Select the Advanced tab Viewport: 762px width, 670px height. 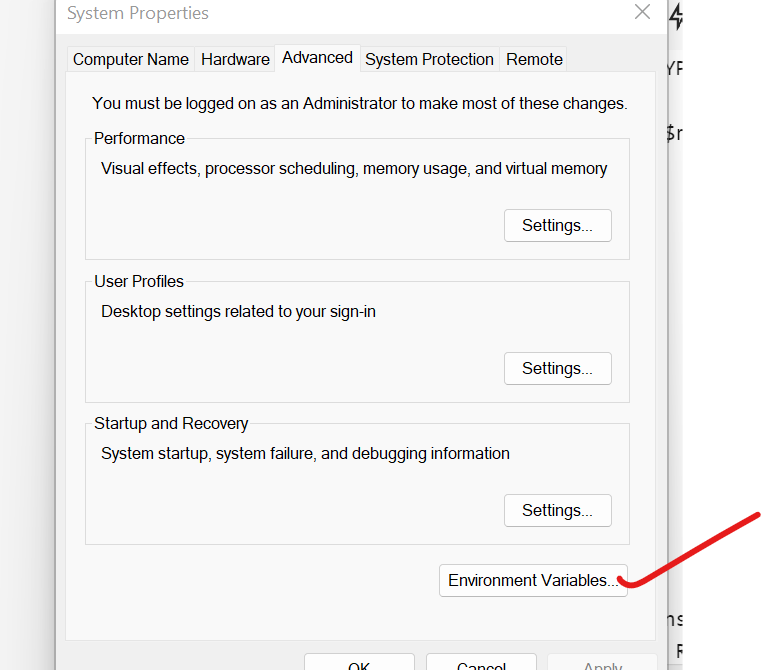(x=317, y=58)
